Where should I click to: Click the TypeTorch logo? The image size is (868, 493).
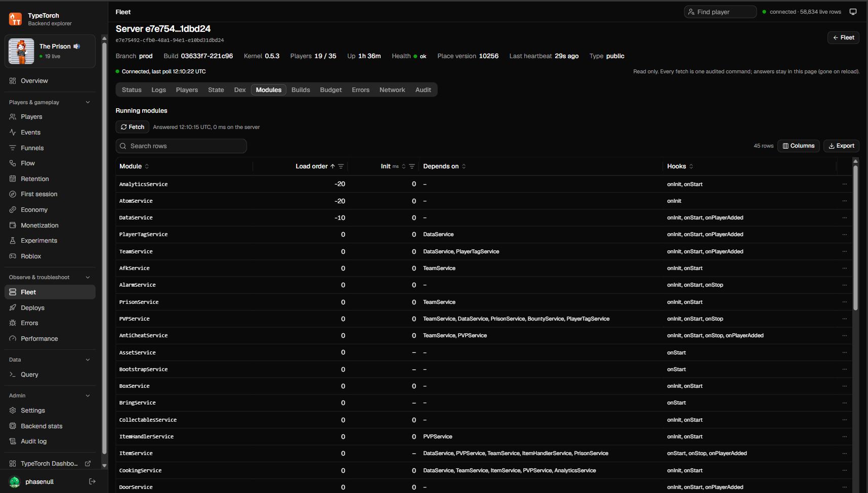tap(16, 19)
